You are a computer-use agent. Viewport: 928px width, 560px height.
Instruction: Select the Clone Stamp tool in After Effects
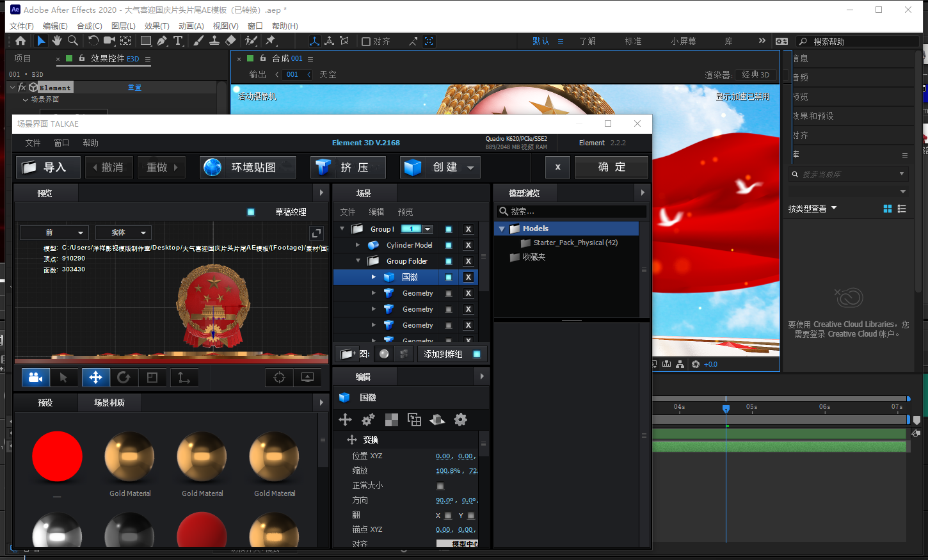(214, 41)
